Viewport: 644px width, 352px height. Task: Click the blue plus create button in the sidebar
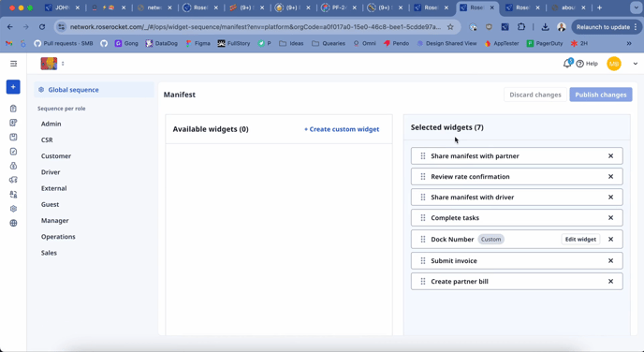click(13, 87)
